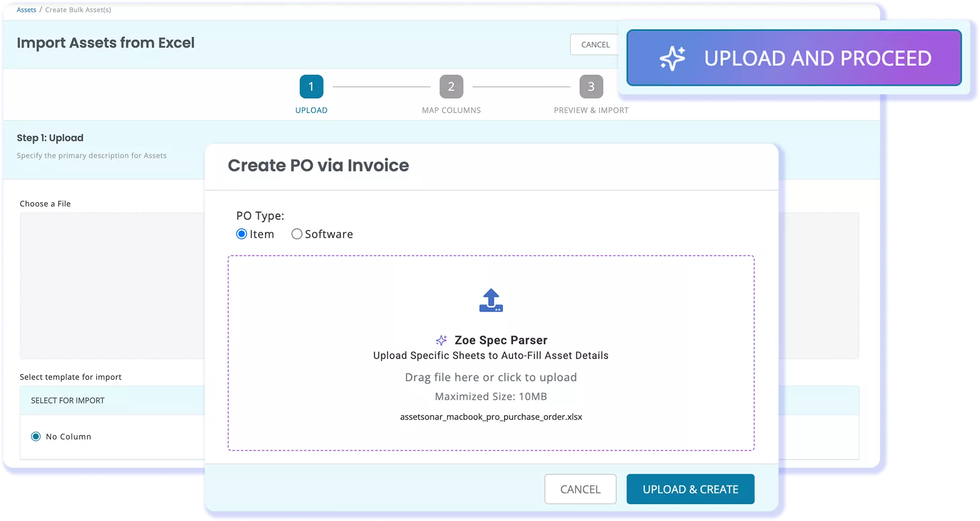
Task: Click the Map Columns step label
Action: 451,110
